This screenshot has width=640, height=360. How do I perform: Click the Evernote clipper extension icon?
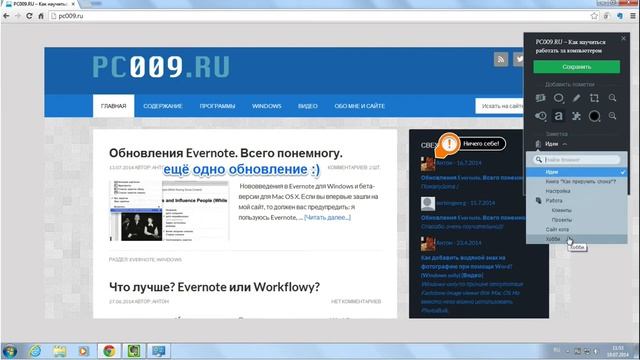(620, 16)
